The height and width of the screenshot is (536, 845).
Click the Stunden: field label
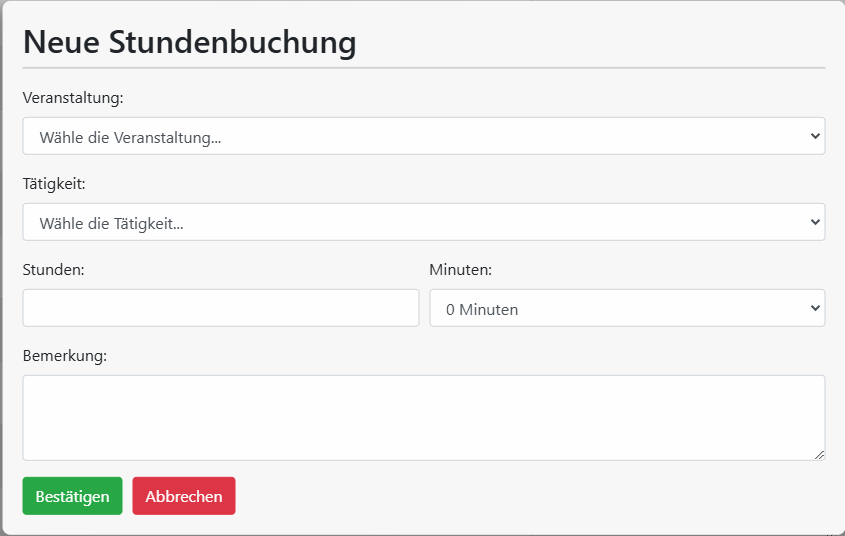[x=53, y=269]
